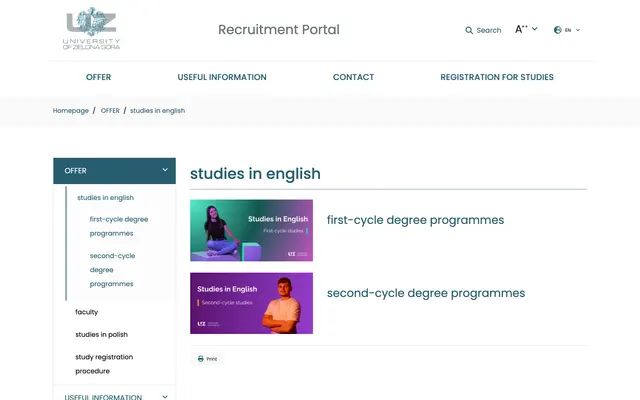Select studies in english sidebar item
Screen dimensions: 640x400
coord(105,198)
